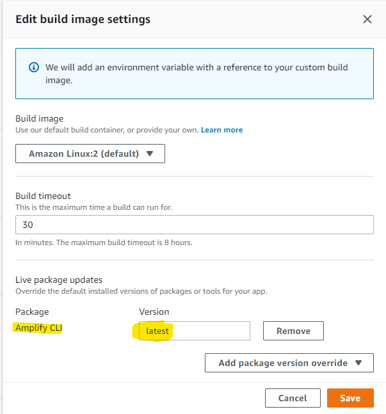This screenshot has height=414, width=386.
Task: Focus the Build timeout input field
Action: (194, 225)
